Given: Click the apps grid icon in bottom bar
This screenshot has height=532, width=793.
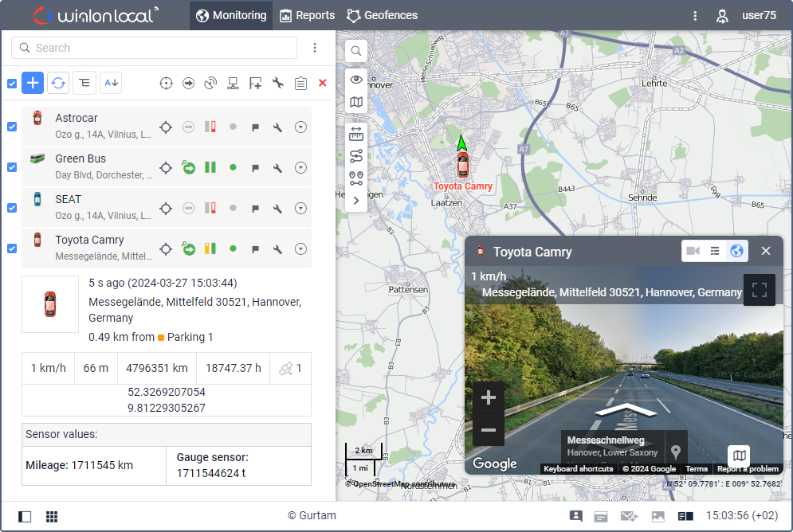Looking at the screenshot, I should tap(52, 516).
